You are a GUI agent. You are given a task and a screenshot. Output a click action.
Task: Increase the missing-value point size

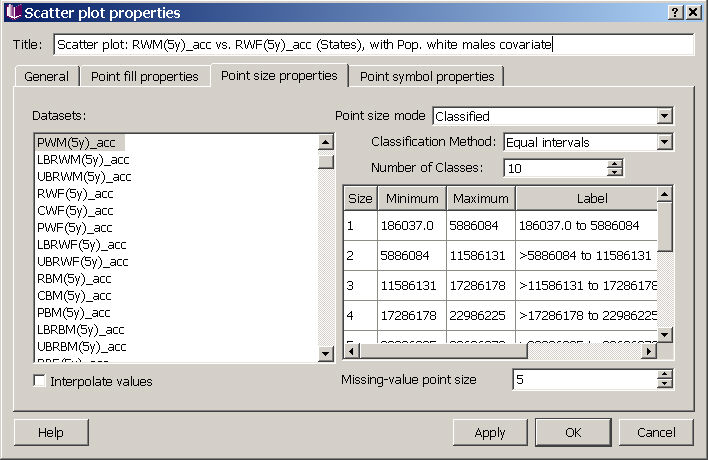tap(664, 375)
